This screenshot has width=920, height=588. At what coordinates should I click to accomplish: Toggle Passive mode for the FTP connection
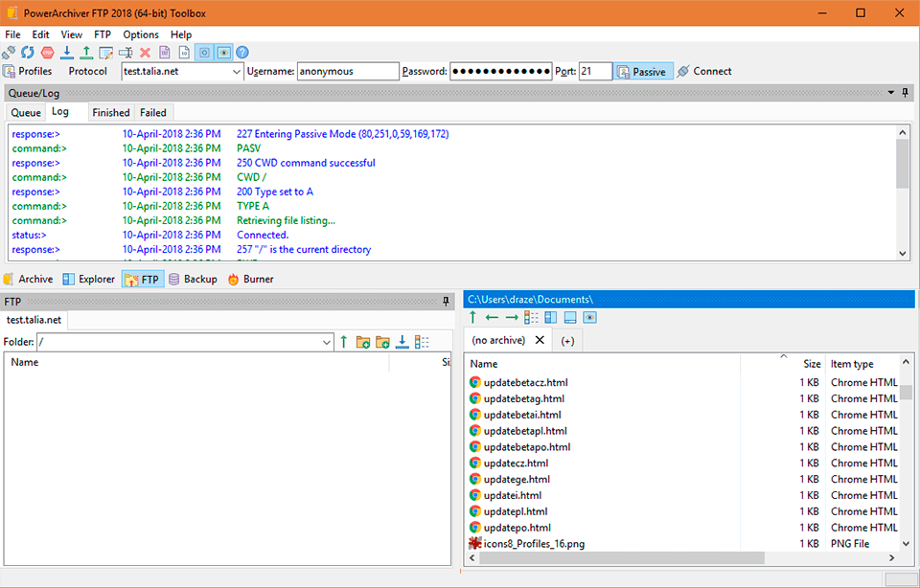point(643,71)
